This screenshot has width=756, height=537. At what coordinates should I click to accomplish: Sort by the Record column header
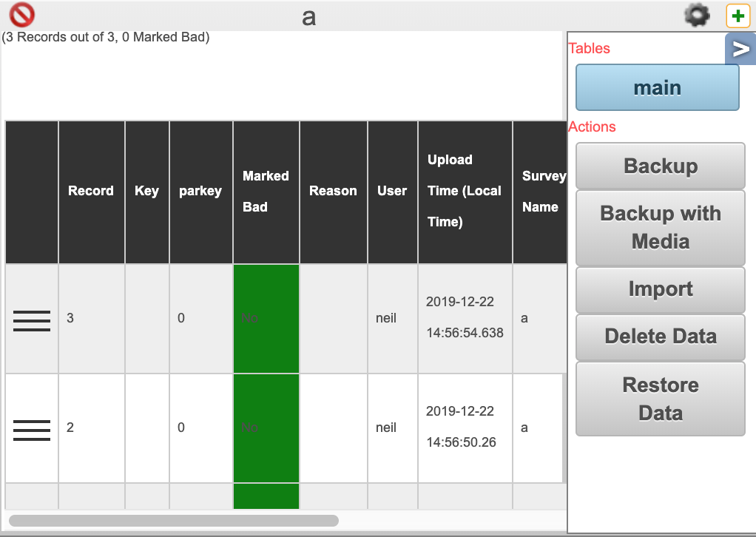(91, 191)
